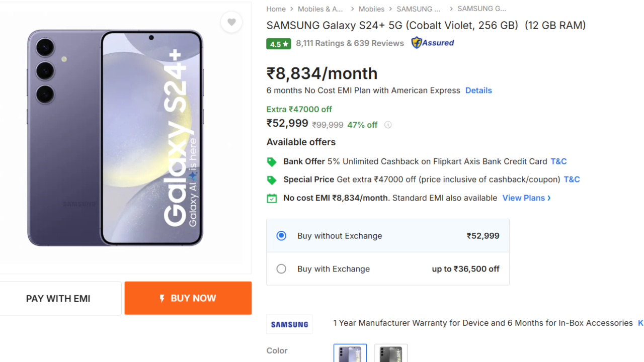Viewport: 644px width, 362px height.
Task: Open the Home breadcrumb link
Action: pos(276,9)
